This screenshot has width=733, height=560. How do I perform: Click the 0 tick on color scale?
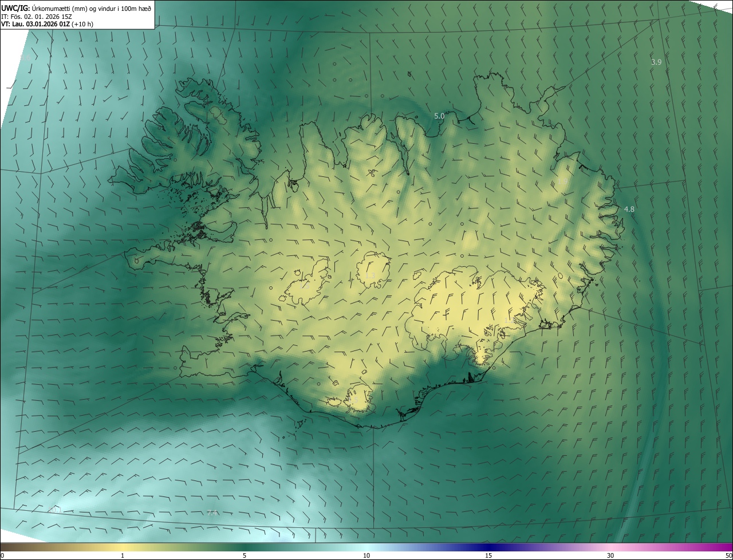tap(2, 555)
